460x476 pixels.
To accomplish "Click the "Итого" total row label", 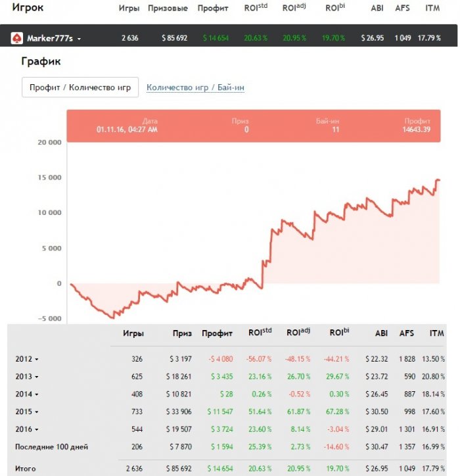I will tap(26, 469).
